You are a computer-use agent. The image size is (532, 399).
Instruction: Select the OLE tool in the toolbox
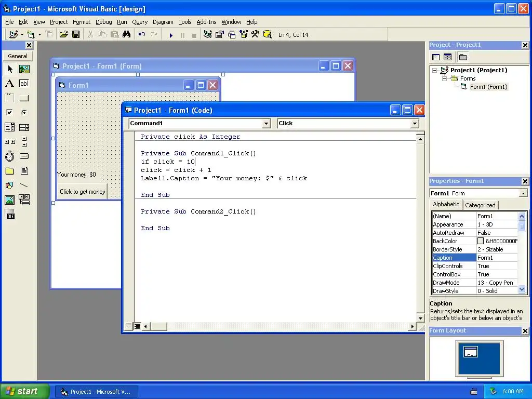tap(10, 215)
